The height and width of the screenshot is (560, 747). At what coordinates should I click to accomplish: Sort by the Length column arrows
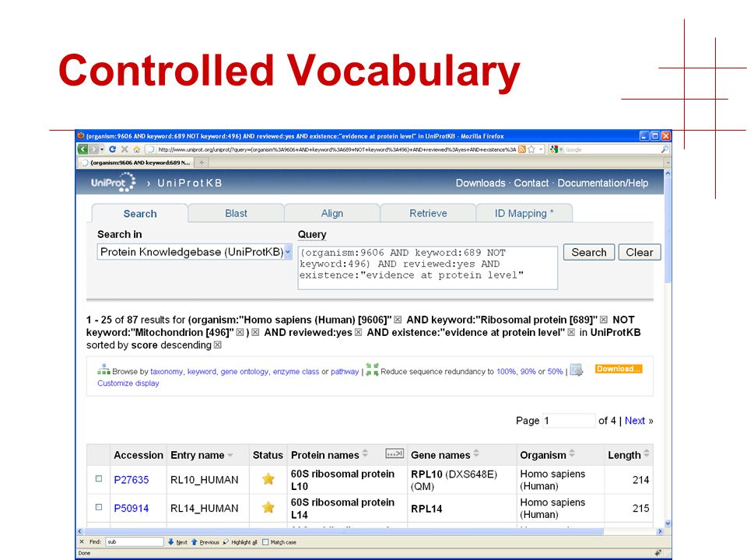click(647, 453)
